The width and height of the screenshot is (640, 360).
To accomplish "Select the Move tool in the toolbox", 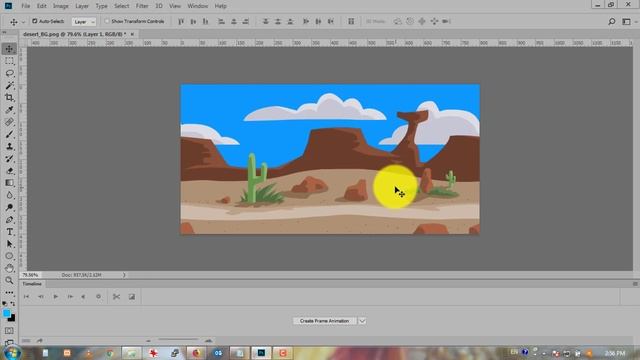I will [9, 49].
